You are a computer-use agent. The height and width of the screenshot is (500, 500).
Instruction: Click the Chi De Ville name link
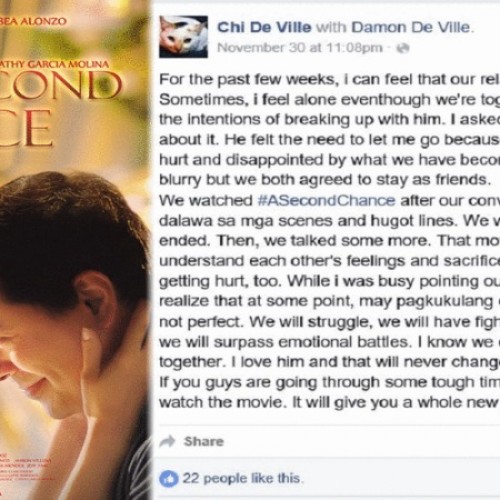pos(264,27)
